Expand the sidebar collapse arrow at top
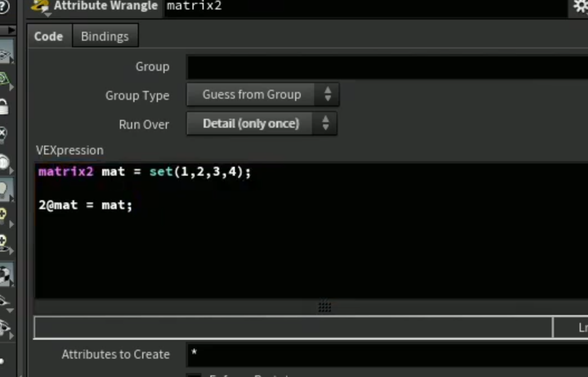 tap(11, 30)
